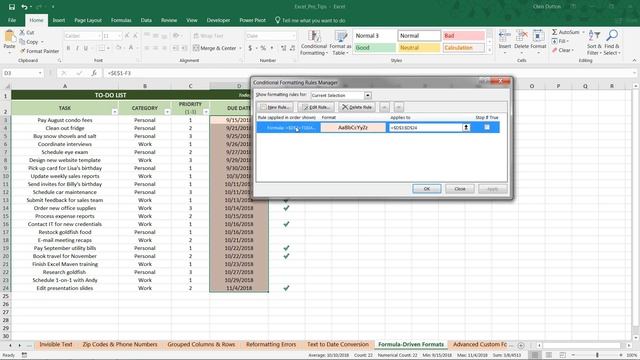The image size is (640, 360).
Task: Open the Sort & Filter tool
Action: [x=594, y=43]
